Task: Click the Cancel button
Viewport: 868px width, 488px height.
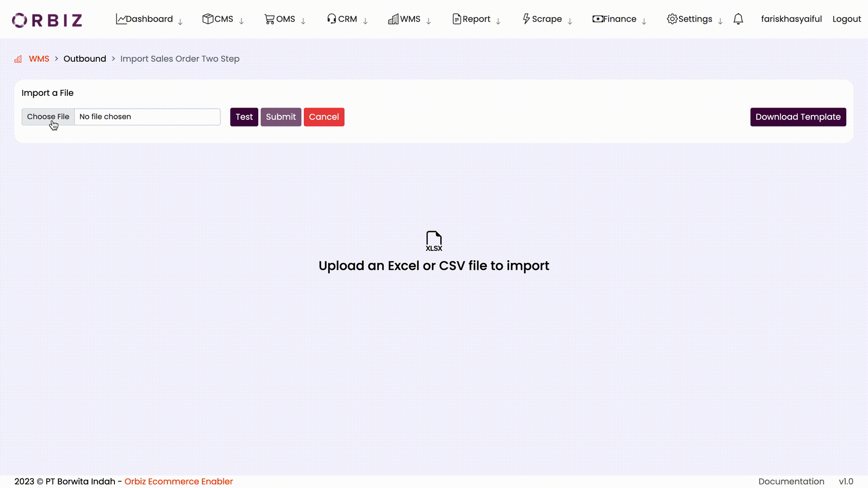Action: (x=324, y=117)
